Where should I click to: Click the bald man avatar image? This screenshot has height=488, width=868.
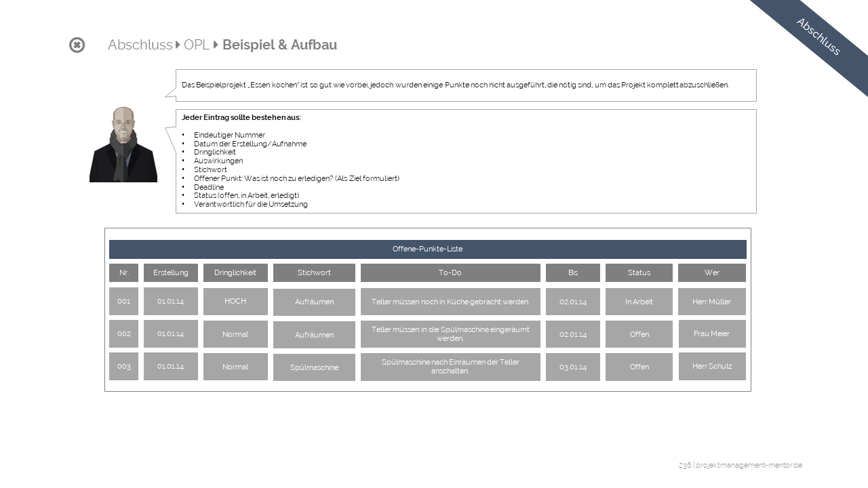point(123,144)
